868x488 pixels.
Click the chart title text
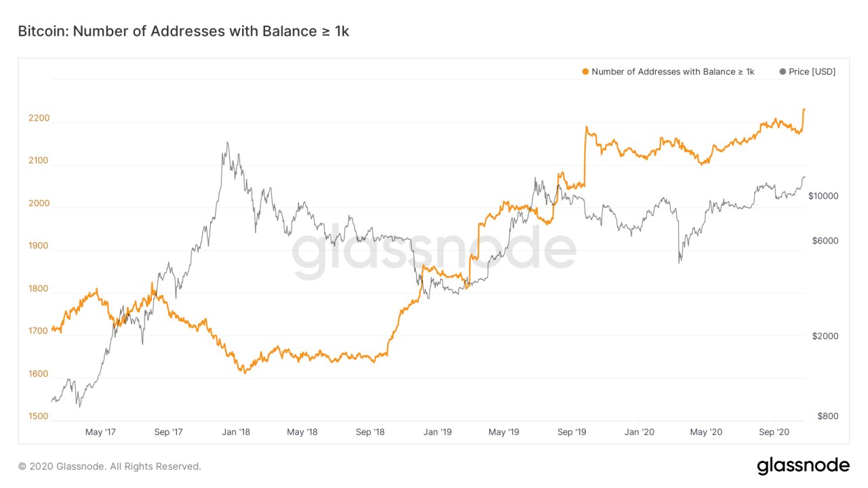coord(183,31)
